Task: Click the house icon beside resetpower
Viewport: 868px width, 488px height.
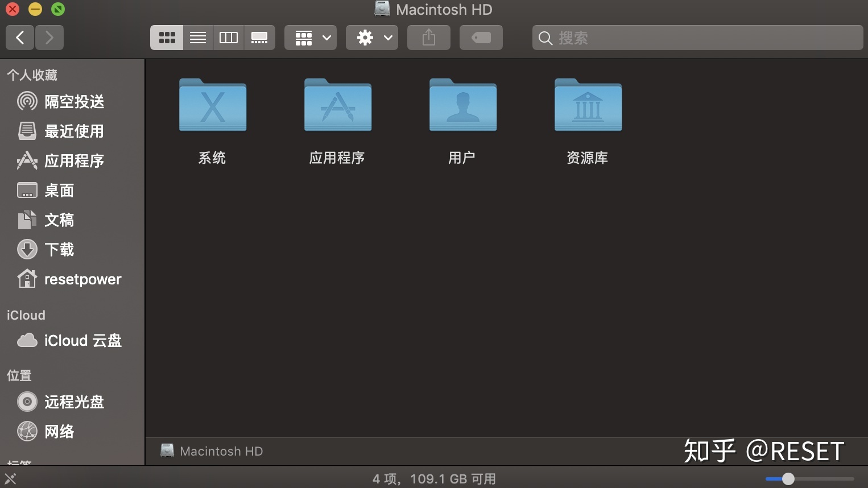Action: point(27,278)
